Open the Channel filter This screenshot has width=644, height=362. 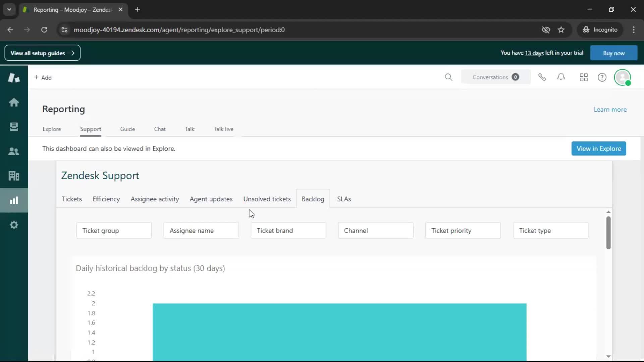[x=376, y=231]
